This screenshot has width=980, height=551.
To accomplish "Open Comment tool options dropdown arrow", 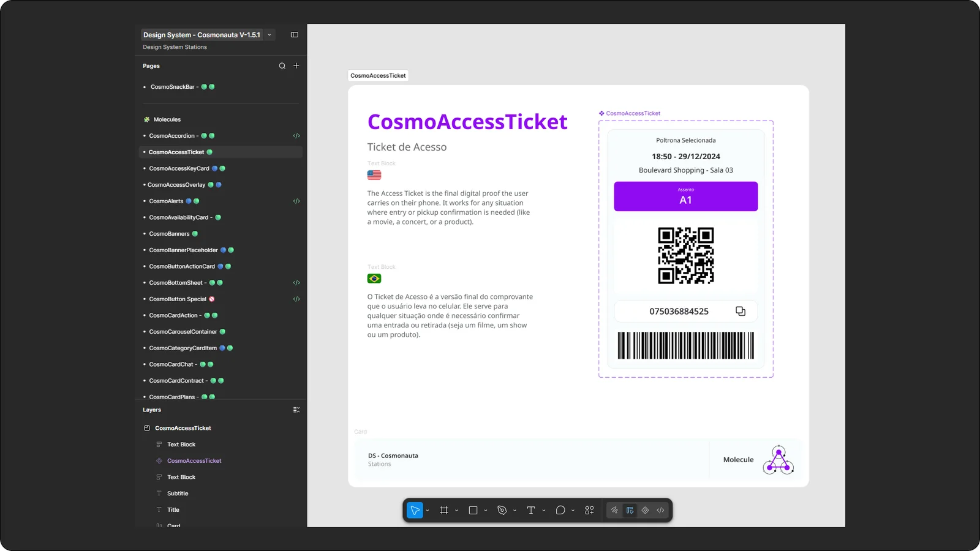I will pos(573,511).
